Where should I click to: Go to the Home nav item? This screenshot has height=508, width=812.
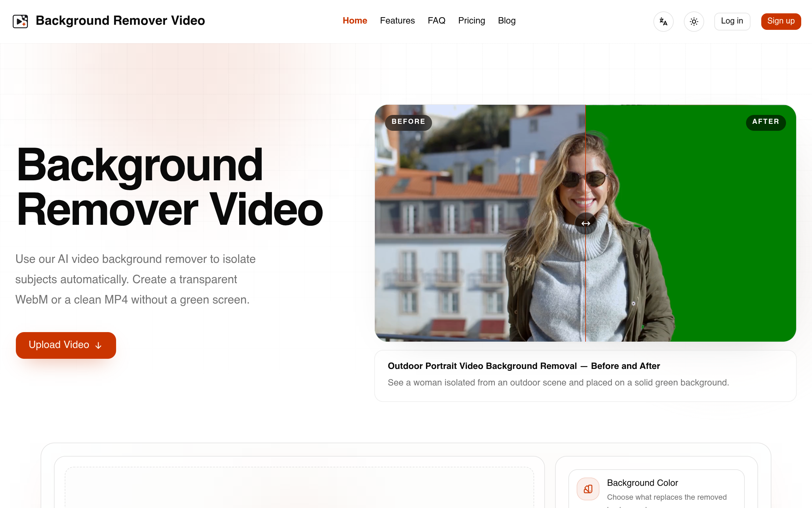355,21
